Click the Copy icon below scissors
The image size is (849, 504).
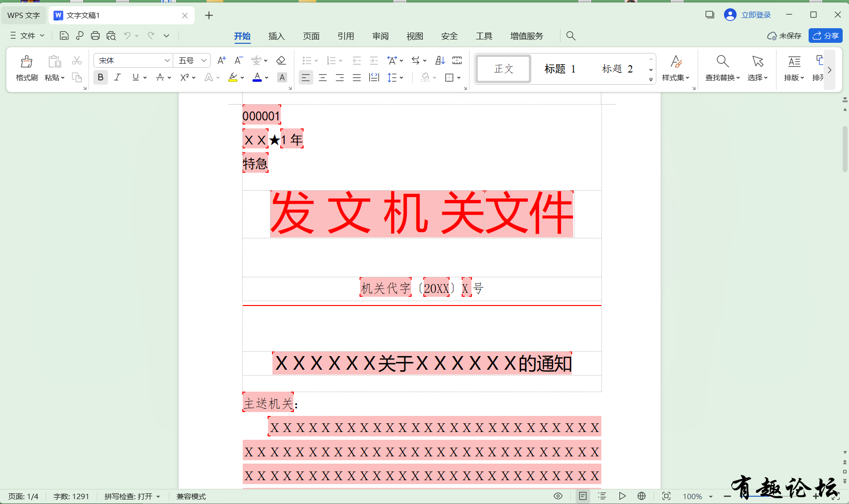tap(77, 77)
